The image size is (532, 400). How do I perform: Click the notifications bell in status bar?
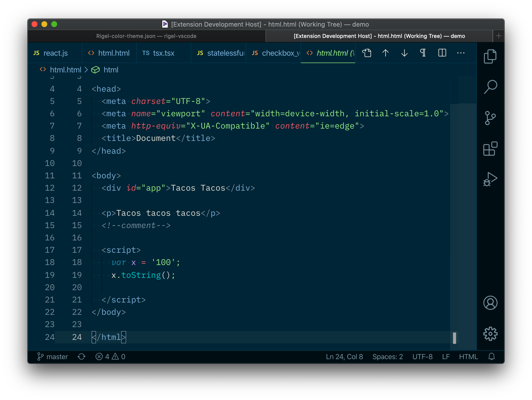point(491,357)
